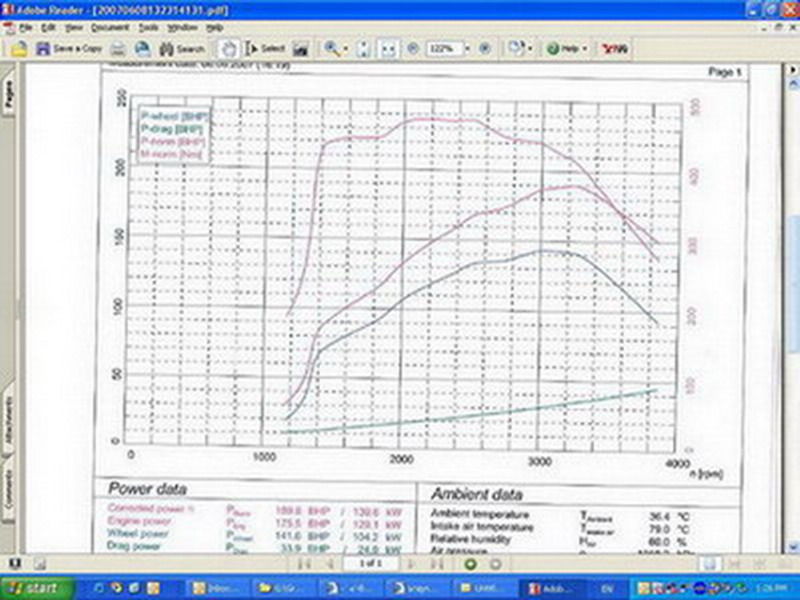Open the Attachments side panel tab
This screenshot has height=600, width=800.
pyautogui.click(x=9, y=422)
